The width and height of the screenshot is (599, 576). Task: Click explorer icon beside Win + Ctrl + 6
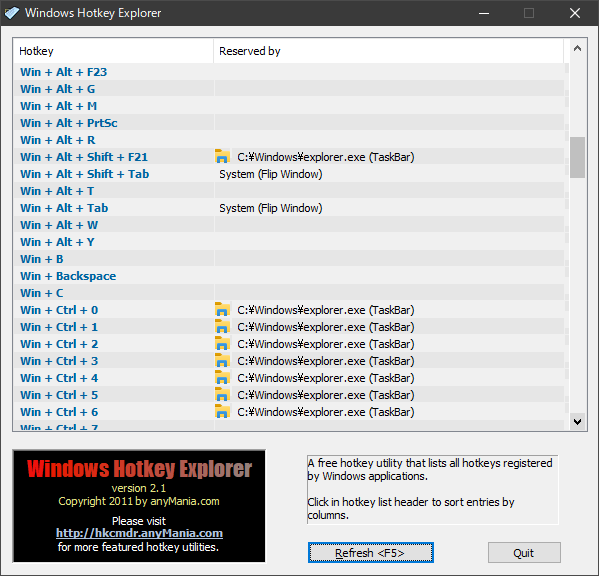pyautogui.click(x=222, y=412)
